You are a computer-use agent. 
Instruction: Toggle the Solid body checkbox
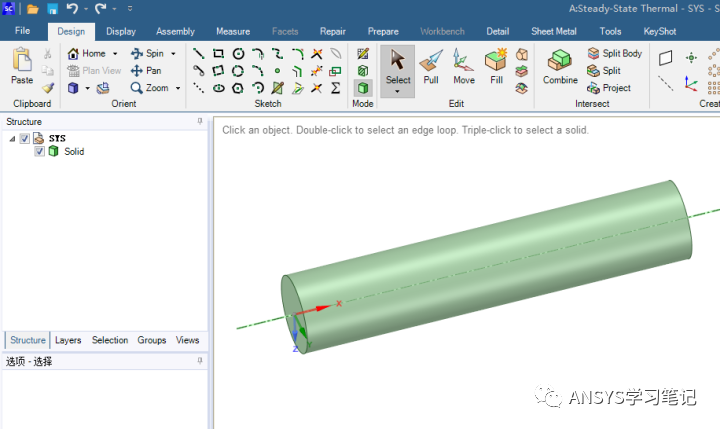[x=40, y=152]
